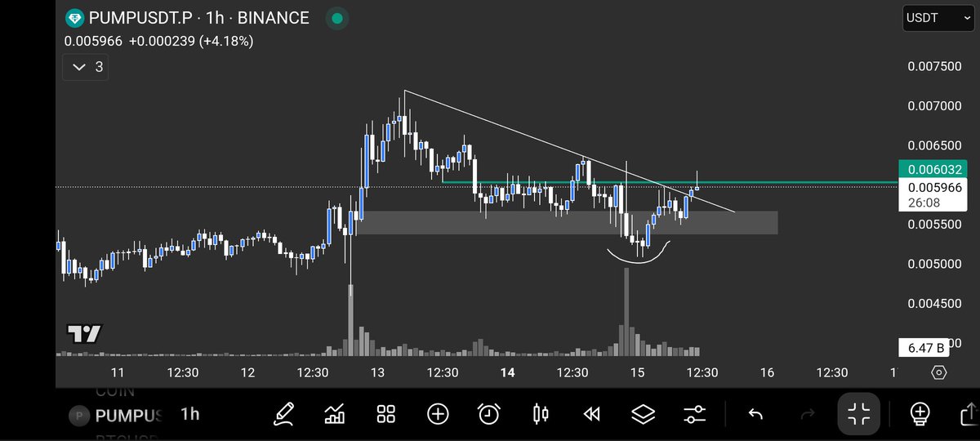Change chart type via candlestick icon

(541, 414)
